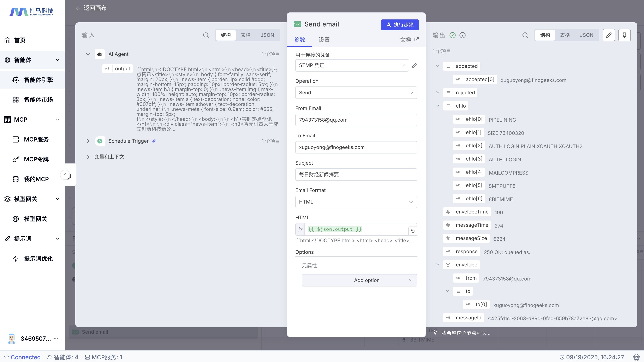This screenshot has width=644, height=362.
Task: Click the search icon in the output panel
Action: click(525, 35)
